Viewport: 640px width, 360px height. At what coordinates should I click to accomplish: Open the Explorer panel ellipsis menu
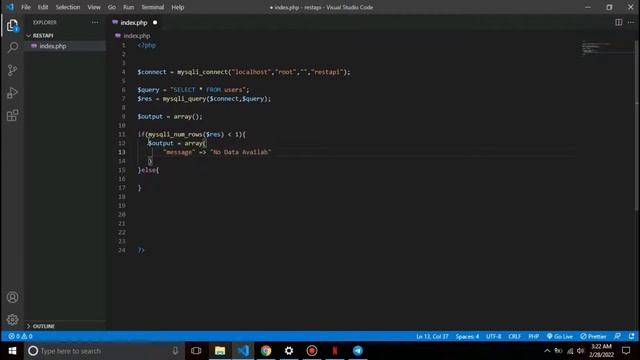coord(95,22)
